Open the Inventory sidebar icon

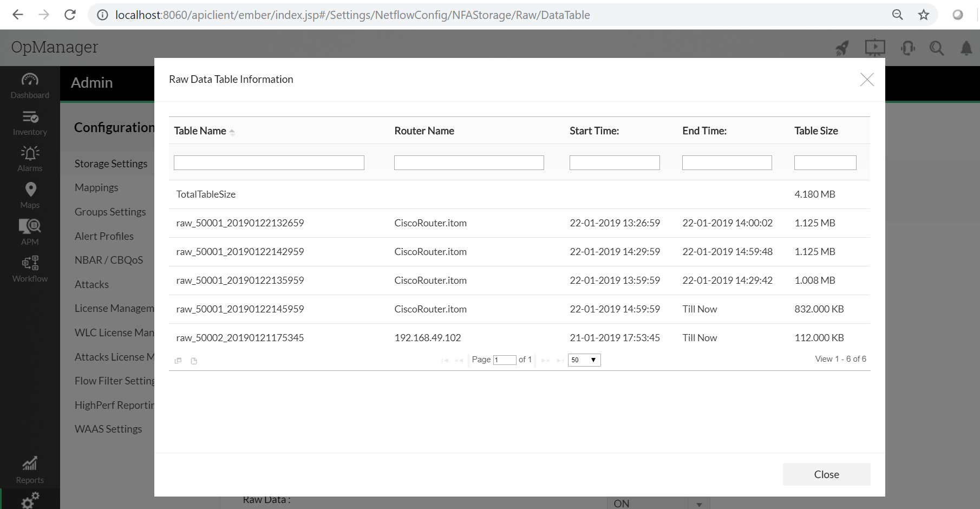30,123
